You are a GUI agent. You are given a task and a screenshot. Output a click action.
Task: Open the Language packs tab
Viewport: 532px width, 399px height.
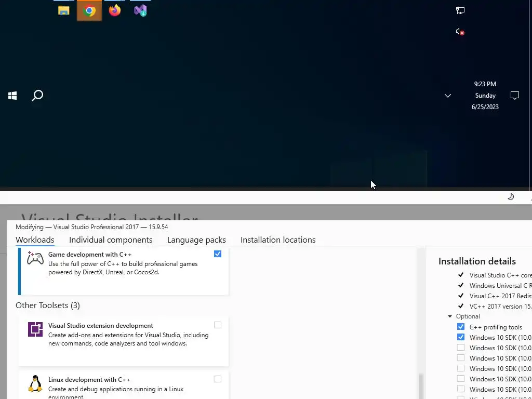(x=196, y=240)
